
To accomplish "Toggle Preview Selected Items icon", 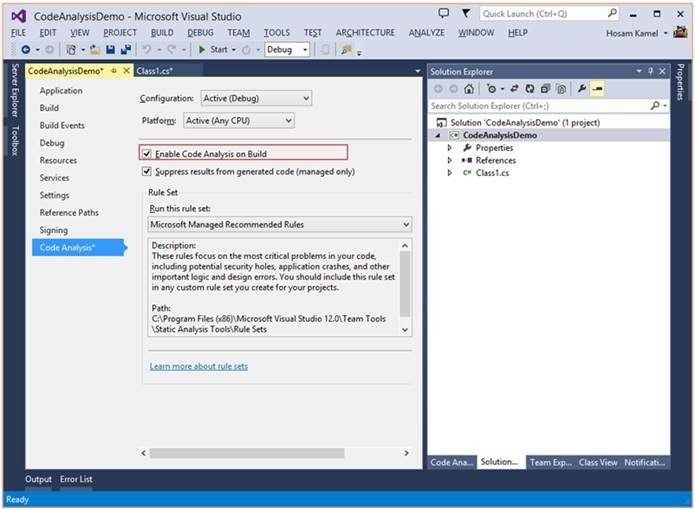I will pyautogui.click(x=597, y=89).
